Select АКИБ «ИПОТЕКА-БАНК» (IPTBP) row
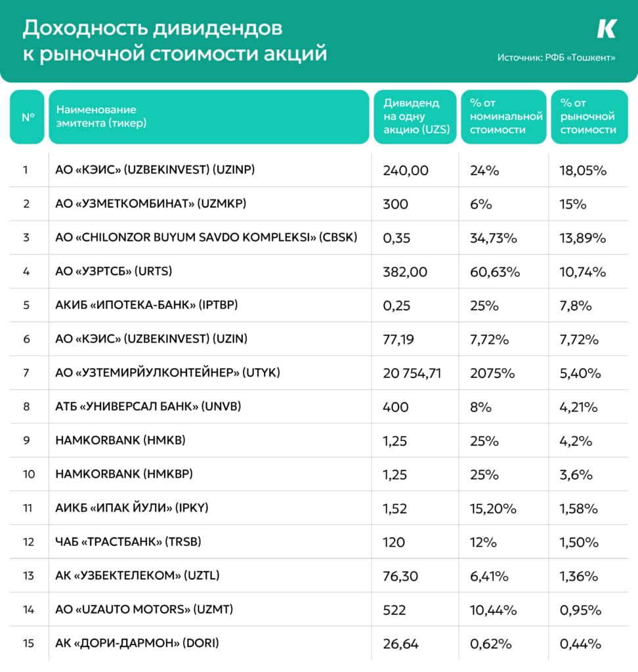The image size is (638, 672). [319, 305]
